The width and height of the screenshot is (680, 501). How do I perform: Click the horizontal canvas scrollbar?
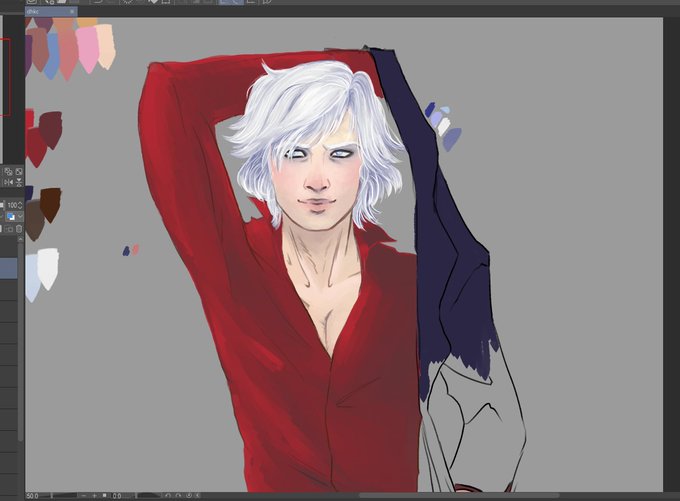pos(459,495)
